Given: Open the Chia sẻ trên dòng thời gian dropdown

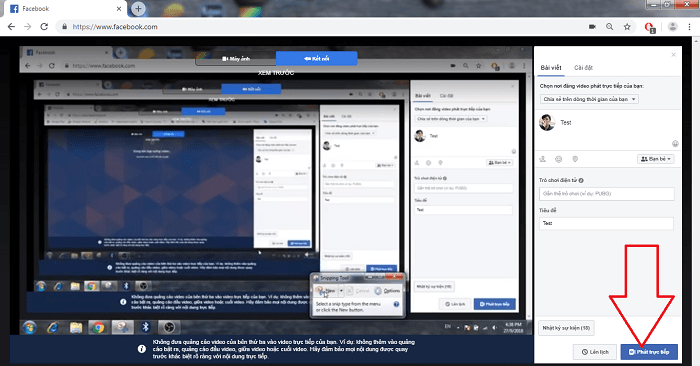Looking at the screenshot, I should pyautogui.click(x=589, y=99).
